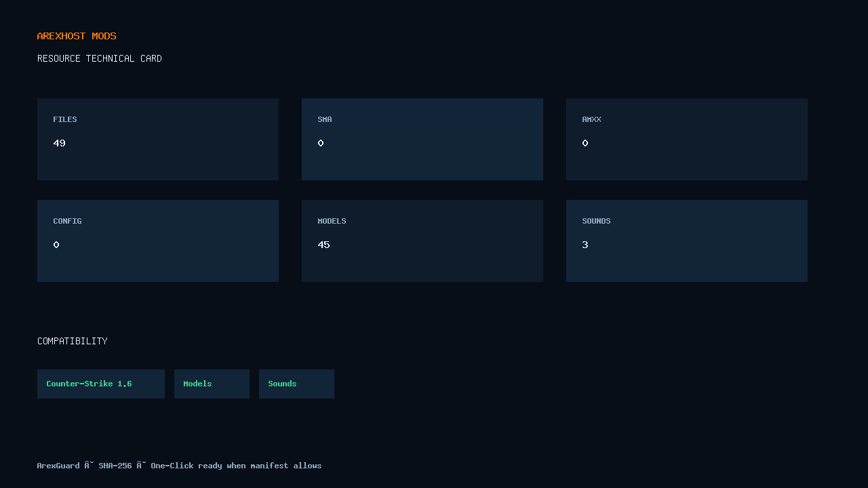868x488 pixels.
Task: Click the Models compatibility tag
Action: pyautogui.click(x=212, y=384)
